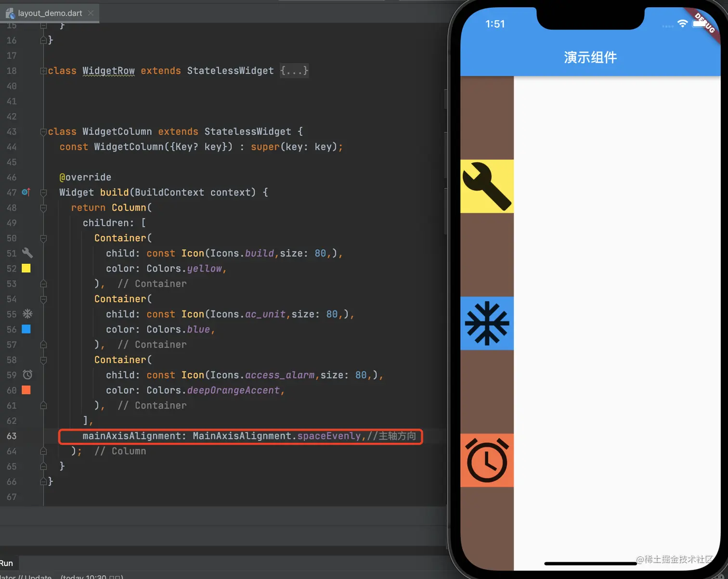Collapse the third Container fold at line 58
The image size is (728, 579).
pyautogui.click(x=43, y=360)
